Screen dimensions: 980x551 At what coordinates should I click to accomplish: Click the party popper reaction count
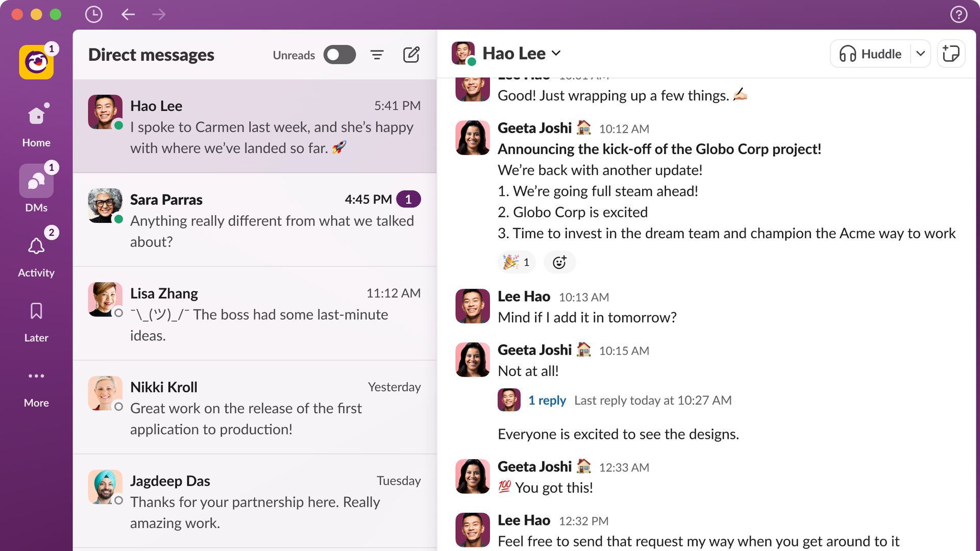click(x=517, y=262)
